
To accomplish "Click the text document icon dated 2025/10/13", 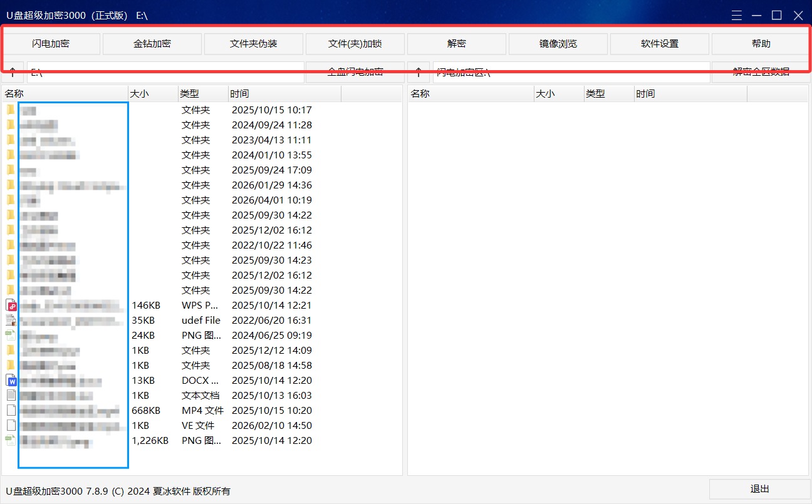I will click(x=11, y=395).
